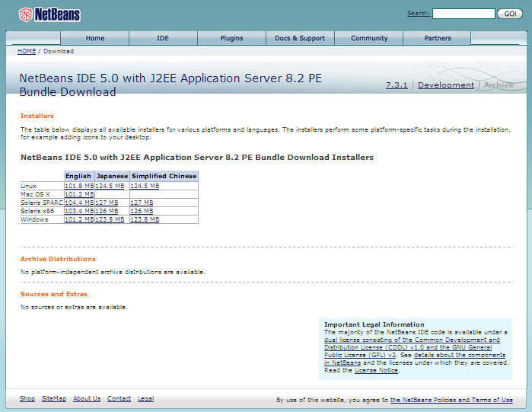Open the Docs & Support tab
The image size is (532, 412).
pos(300,38)
